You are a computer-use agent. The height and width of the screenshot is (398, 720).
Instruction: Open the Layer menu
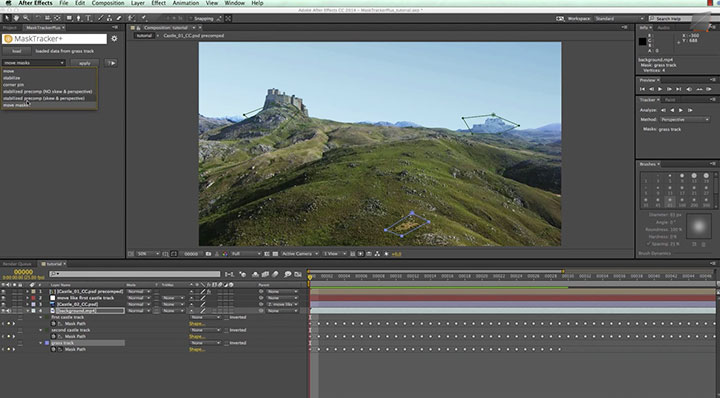138,3
